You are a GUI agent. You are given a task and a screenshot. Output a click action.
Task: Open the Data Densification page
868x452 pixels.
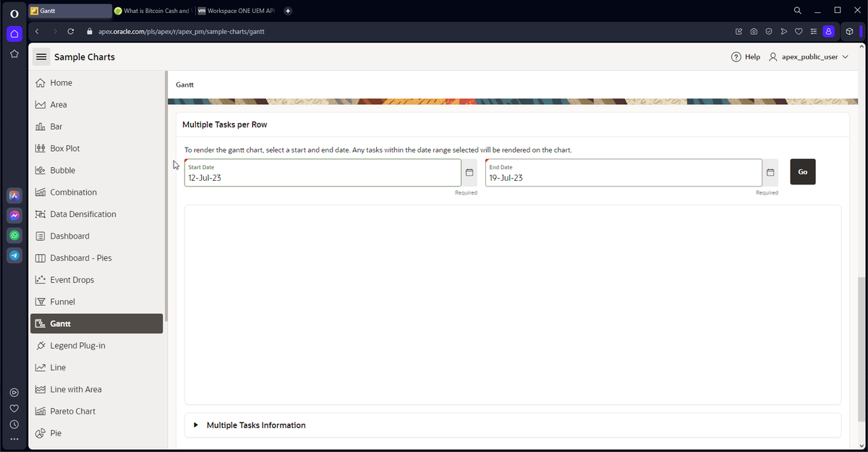pyautogui.click(x=98, y=214)
